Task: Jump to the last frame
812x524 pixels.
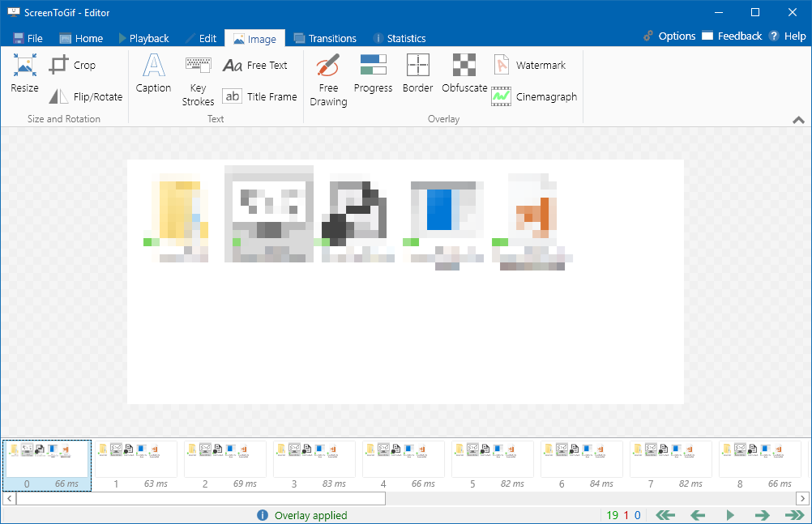Action: click(x=794, y=515)
